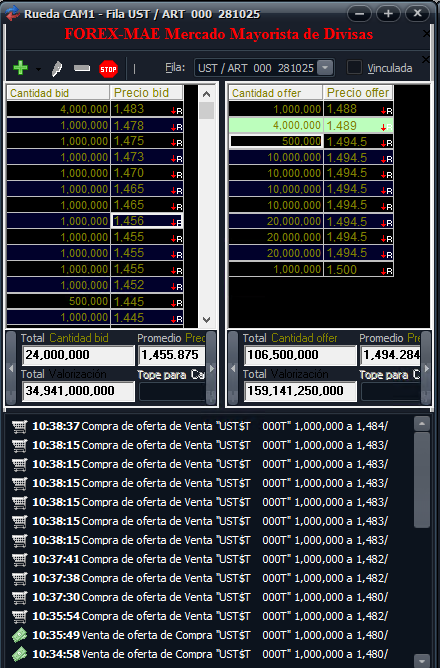Click scroll up arrow of the trade log
The height and width of the screenshot is (668, 440).
422,424
